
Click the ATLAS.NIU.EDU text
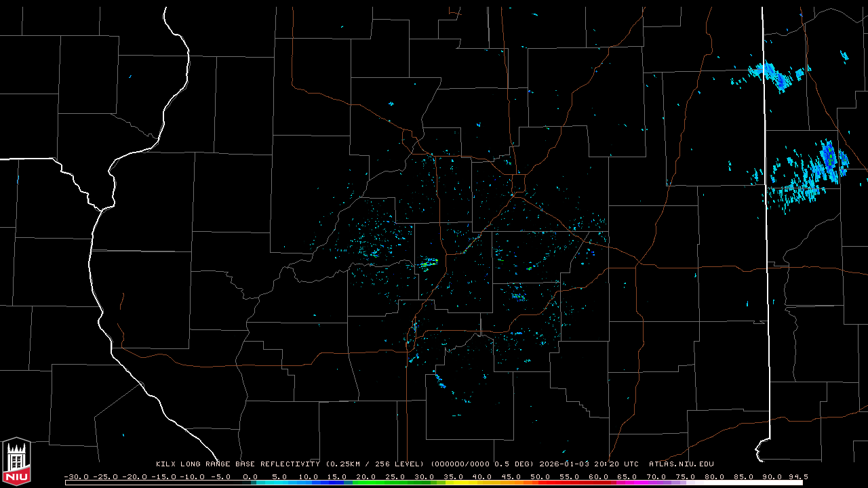click(681, 464)
